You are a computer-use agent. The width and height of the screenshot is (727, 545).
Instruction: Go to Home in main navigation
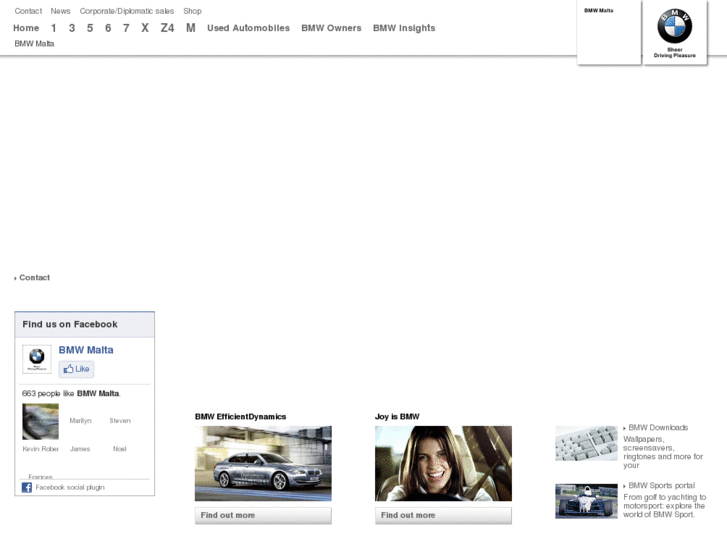coord(26,28)
